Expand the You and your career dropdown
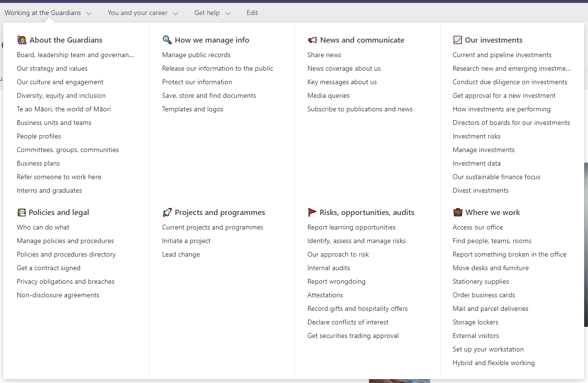This screenshot has height=383, width=588. click(175, 14)
